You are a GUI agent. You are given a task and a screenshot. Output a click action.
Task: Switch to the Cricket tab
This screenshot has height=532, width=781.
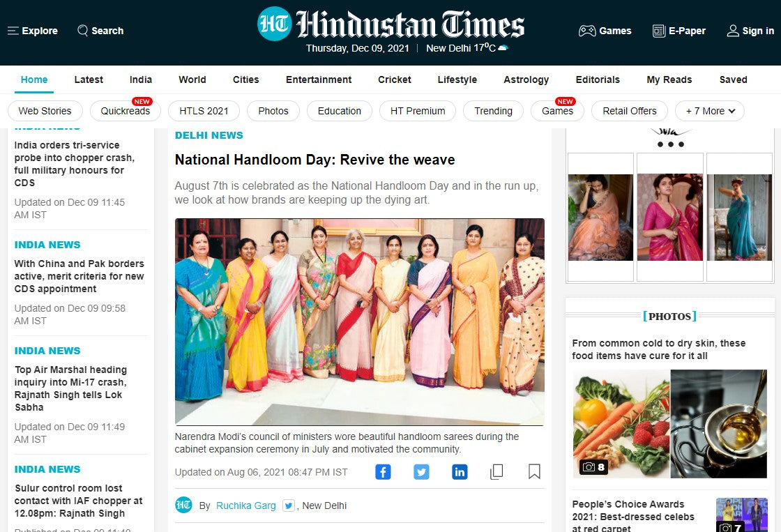(x=395, y=79)
